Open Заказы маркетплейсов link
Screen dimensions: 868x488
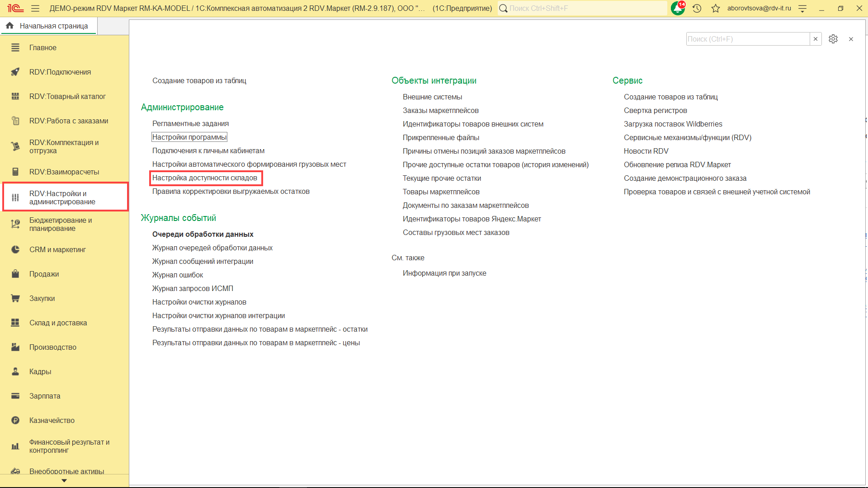(440, 110)
